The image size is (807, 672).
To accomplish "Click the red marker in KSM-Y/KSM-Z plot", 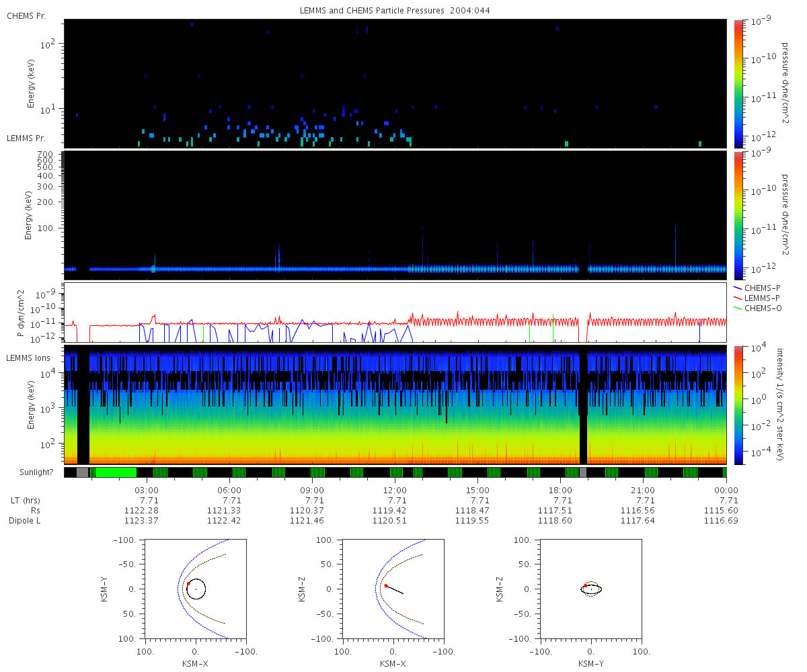I will coord(586,585).
